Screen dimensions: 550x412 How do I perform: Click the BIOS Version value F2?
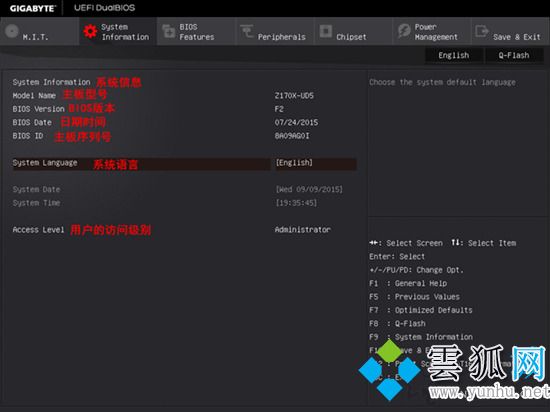tap(279, 109)
